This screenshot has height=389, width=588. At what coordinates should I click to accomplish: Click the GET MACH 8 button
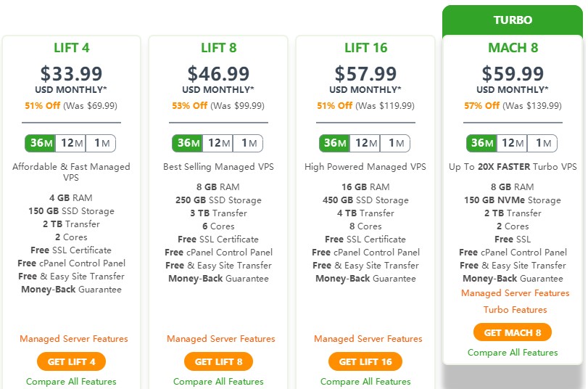(x=513, y=333)
